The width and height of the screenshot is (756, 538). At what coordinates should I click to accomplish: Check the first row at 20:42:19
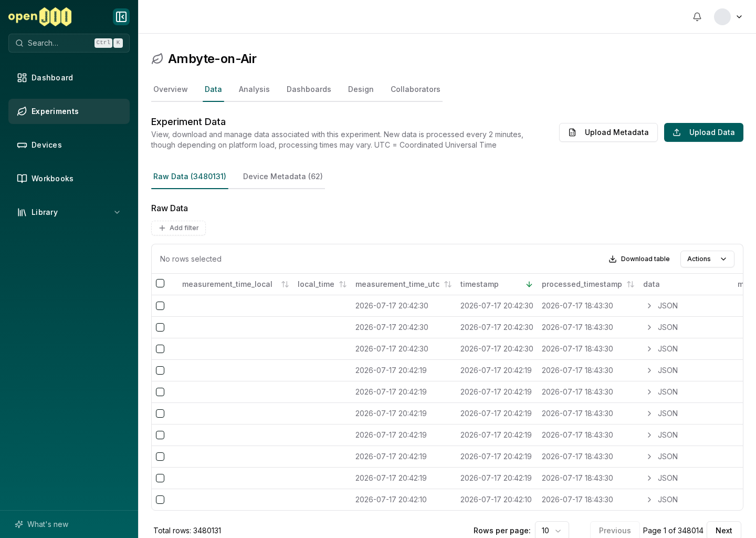click(x=160, y=370)
